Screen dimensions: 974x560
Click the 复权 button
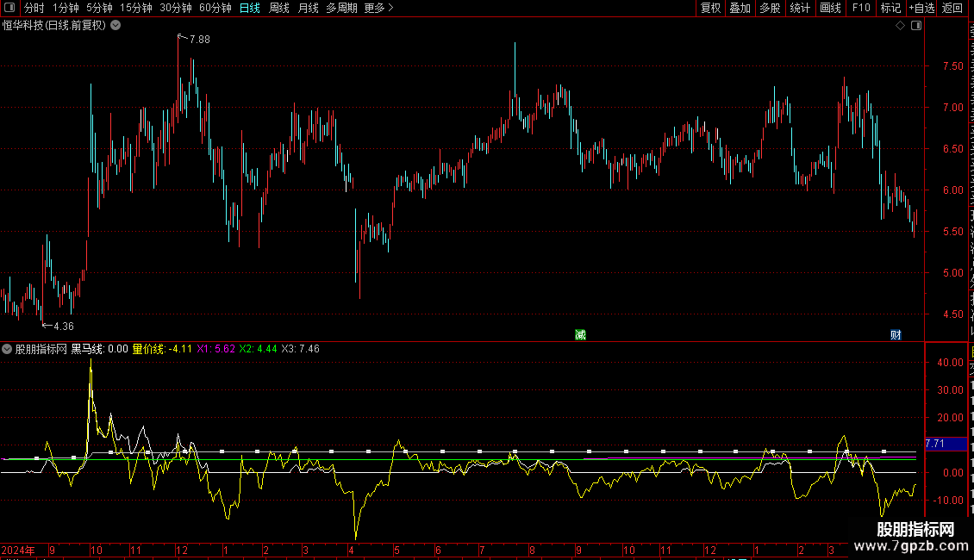coord(710,8)
